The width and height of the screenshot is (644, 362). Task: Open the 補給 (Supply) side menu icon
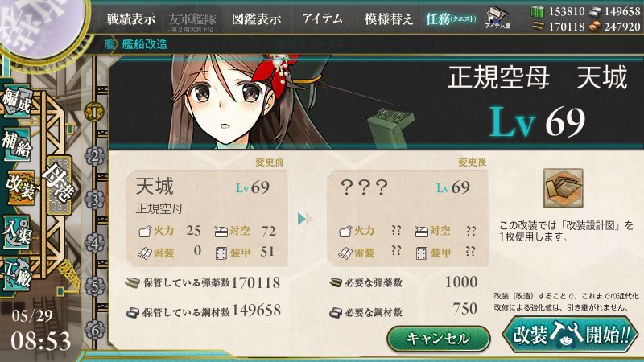[x=16, y=144]
